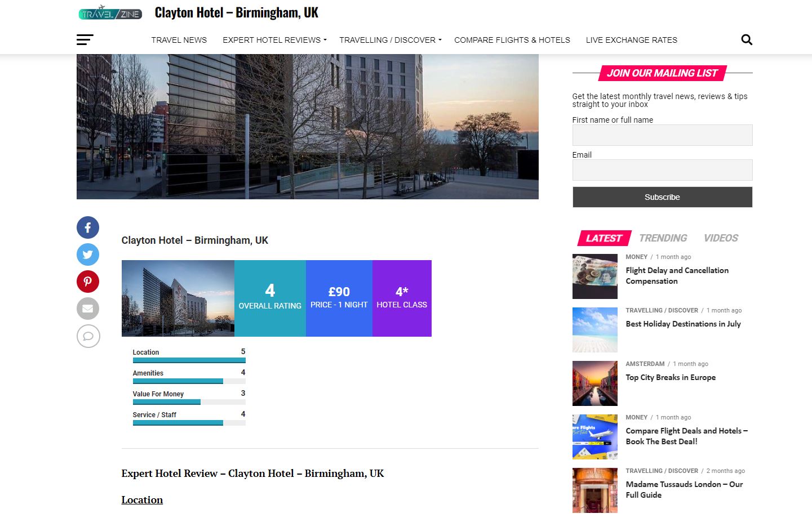This screenshot has height=518, width=812.
Task: Click the 4* Hotel Class box
Action: tap(402, 298)
